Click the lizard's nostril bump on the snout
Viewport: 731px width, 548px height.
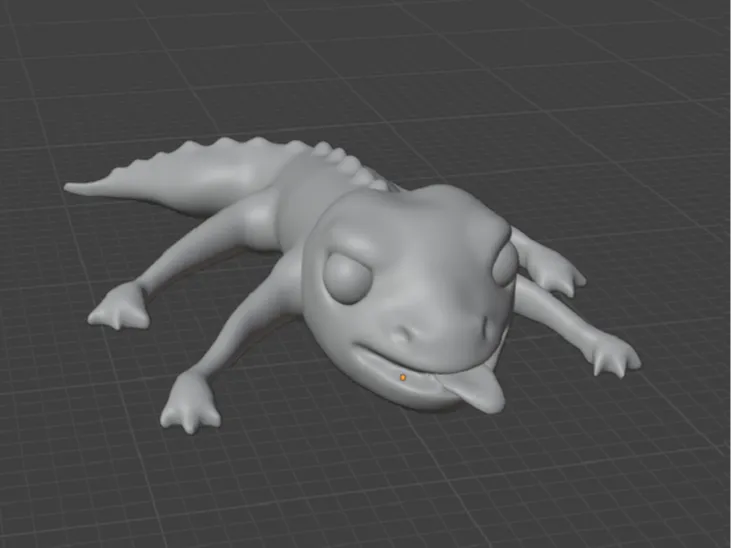(x=404, y=333)
